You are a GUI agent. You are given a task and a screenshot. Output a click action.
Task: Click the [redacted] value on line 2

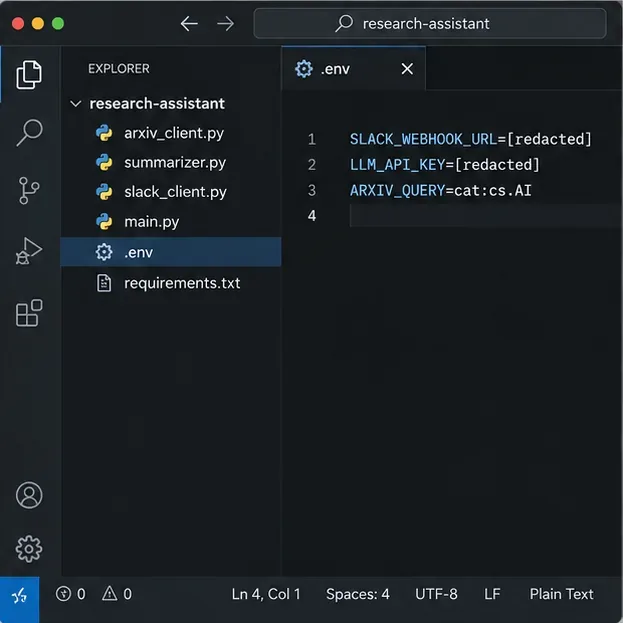click(x=497, y=165)
